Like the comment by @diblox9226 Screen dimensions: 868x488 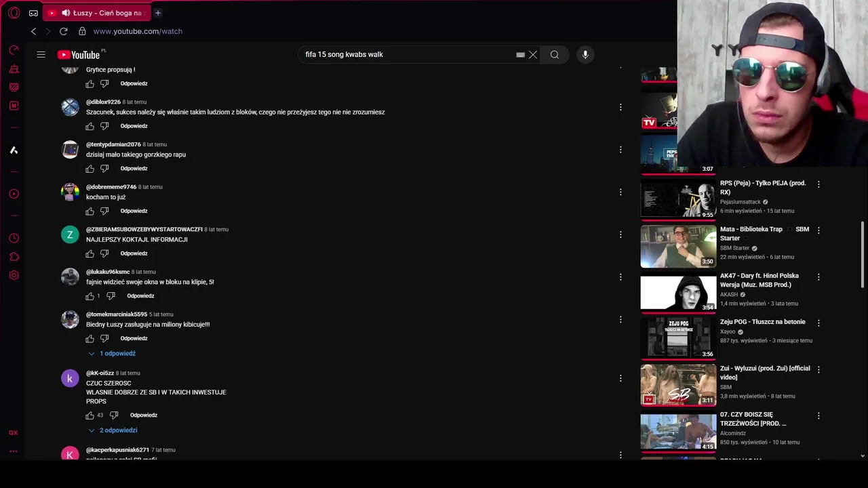click(x=90, y=126)
